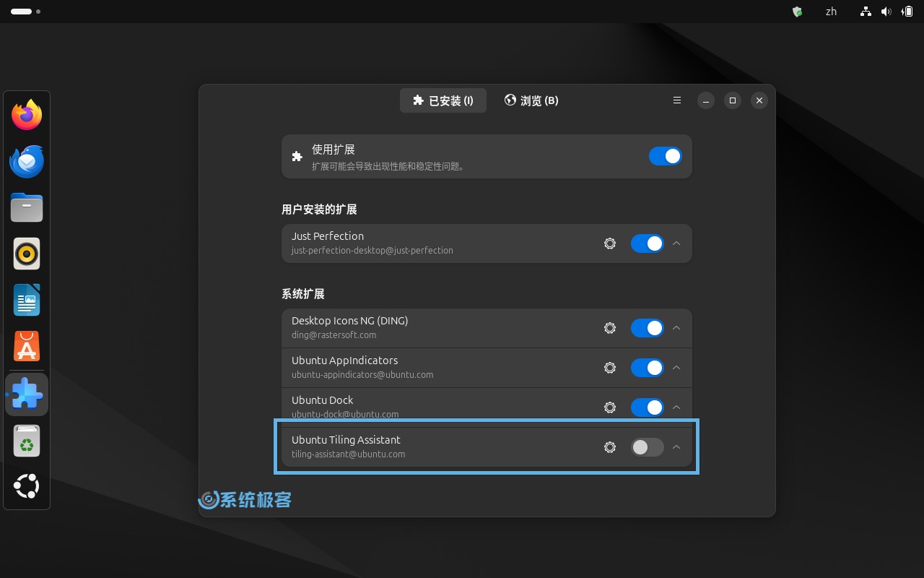This screenshot has width=924, height=578.
Task: Expand Ubuntu Tiling Assistant row chevron
Action: 676,447
